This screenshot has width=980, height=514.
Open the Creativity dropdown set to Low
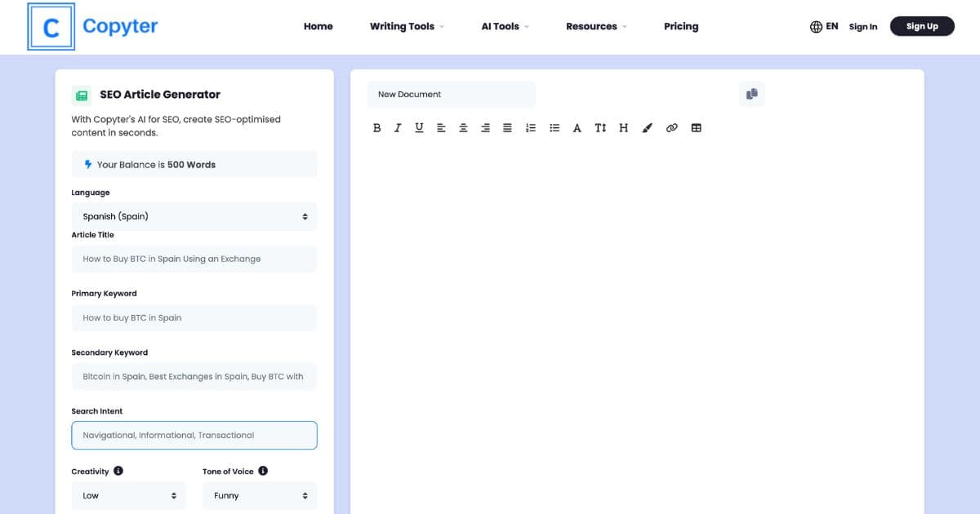128,495
